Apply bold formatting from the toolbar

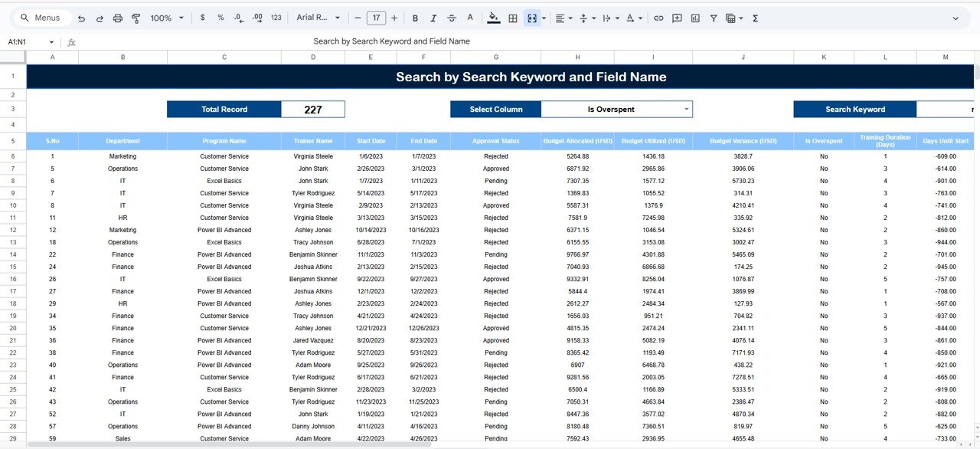pyautogui.click(x=414, y=18)
